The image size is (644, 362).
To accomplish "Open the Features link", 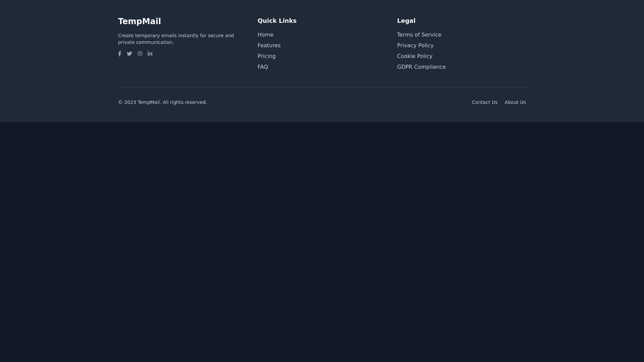I will click(269, 46).
